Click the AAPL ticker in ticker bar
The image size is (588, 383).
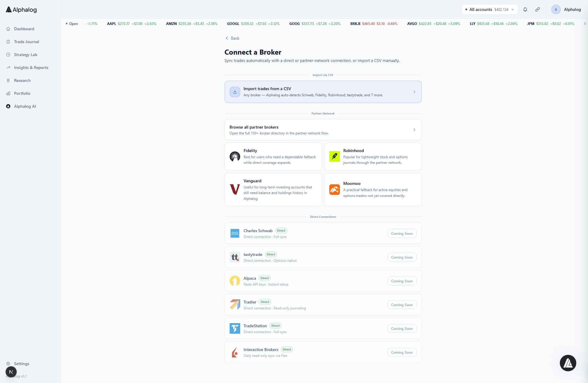point(111,24)
